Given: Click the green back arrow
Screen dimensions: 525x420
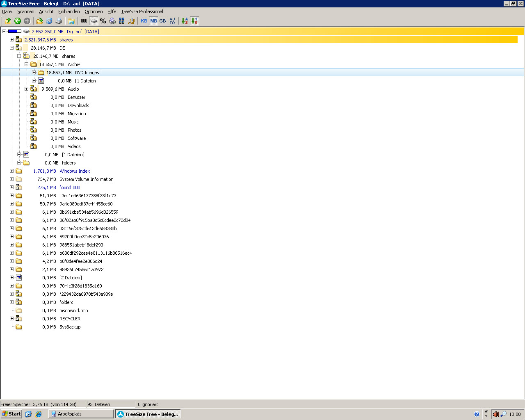Looking at the screenshot, I should point(18,21).
